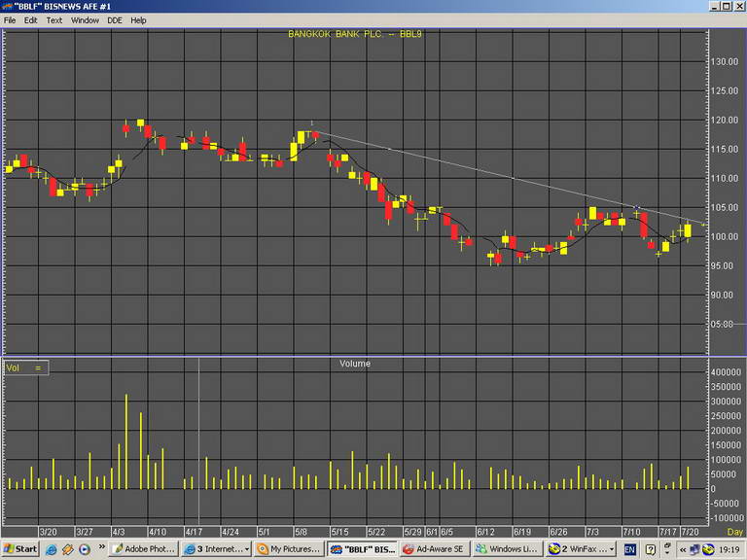The height and width of the screenshot is (560, 747).
Task: Open the Text menu
Action: pyautogui.click(x=53, y=20)
